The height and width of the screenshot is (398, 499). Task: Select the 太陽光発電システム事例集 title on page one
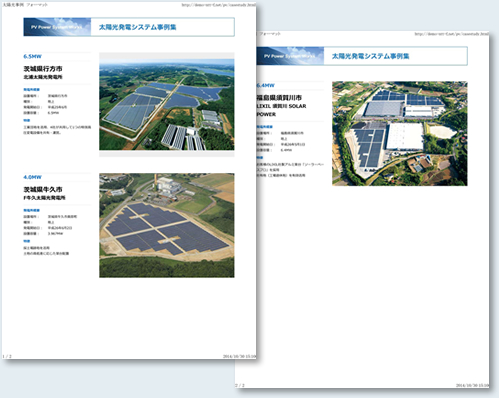pyautogui.click(x=137, y=27)
